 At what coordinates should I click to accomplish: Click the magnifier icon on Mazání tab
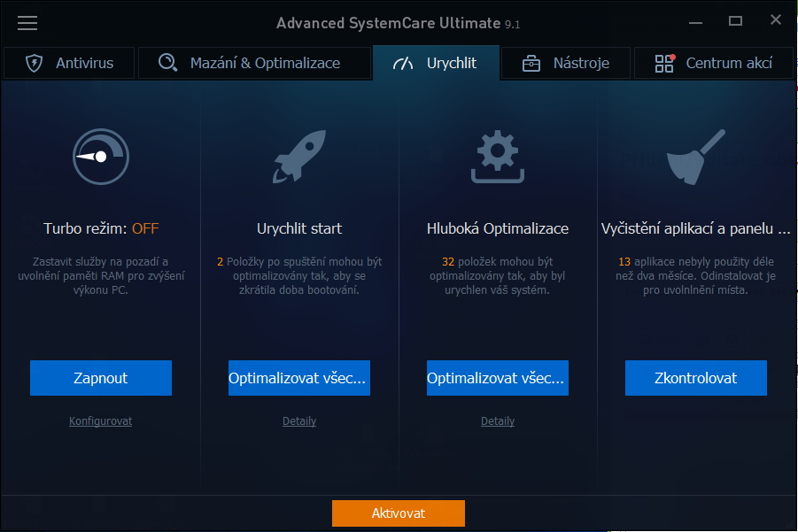[x=168, y=63]
